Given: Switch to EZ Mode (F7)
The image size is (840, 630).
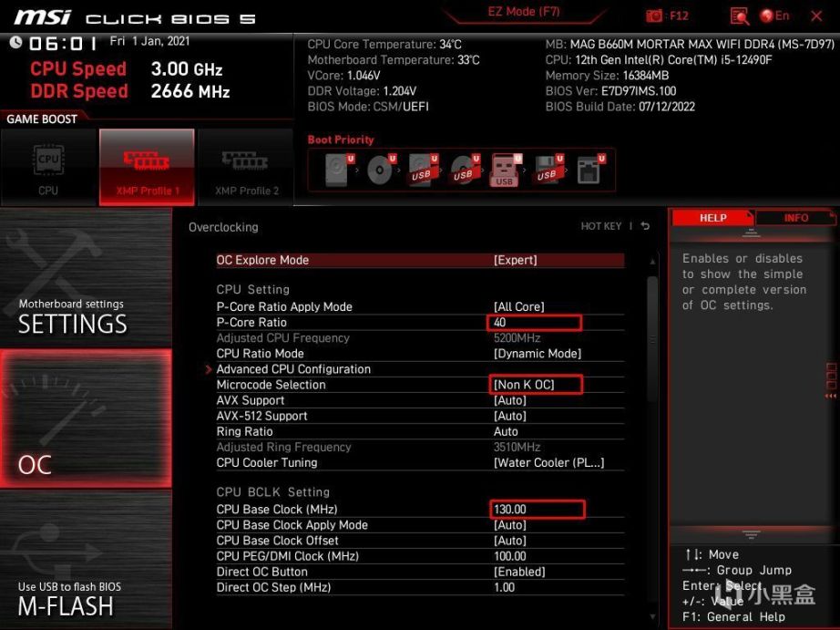Looking at the screenshot, I should (x=523, y=12).
